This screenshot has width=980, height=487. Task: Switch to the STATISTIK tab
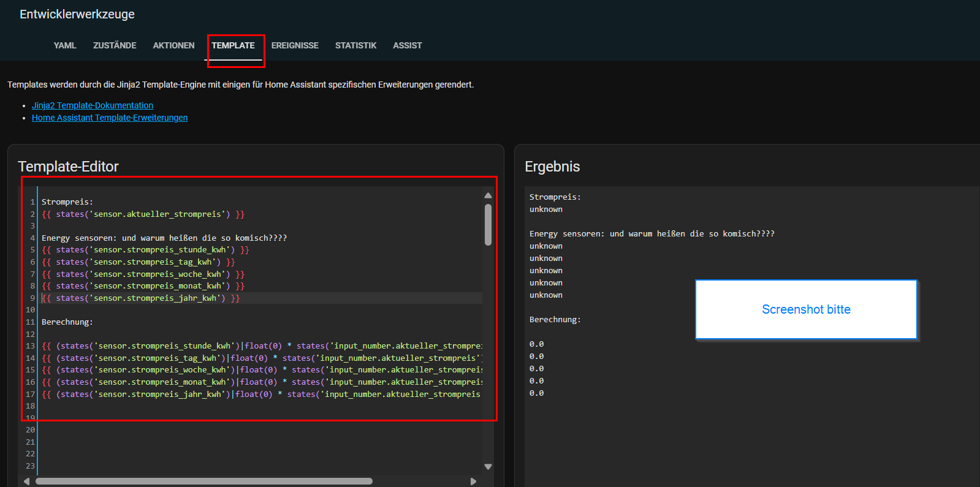click(x=355, y=45)
